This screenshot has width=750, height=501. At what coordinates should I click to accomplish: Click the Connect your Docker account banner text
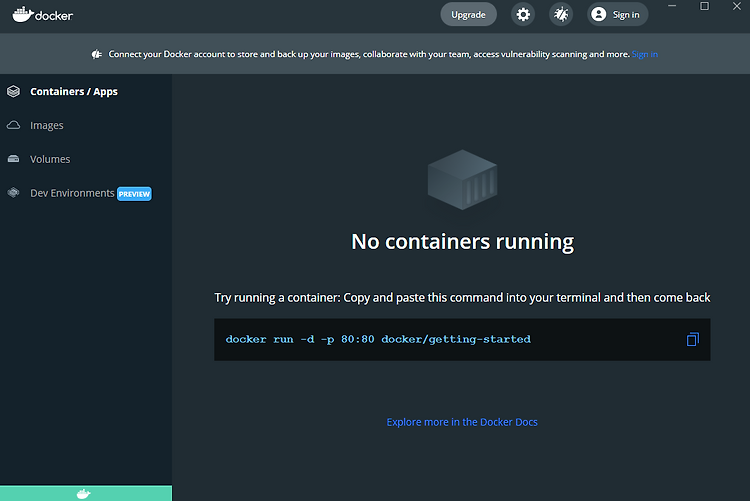tap(369, 54)
